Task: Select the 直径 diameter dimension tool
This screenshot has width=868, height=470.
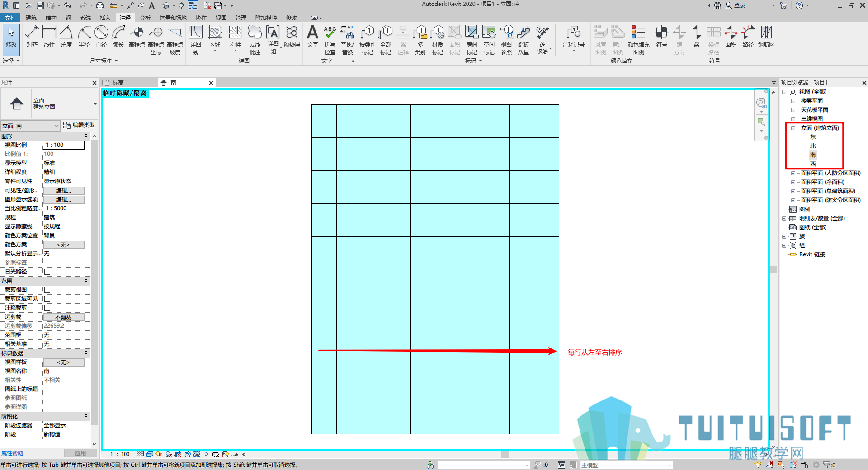Action: pyautogui.click(x=101, y=37)
